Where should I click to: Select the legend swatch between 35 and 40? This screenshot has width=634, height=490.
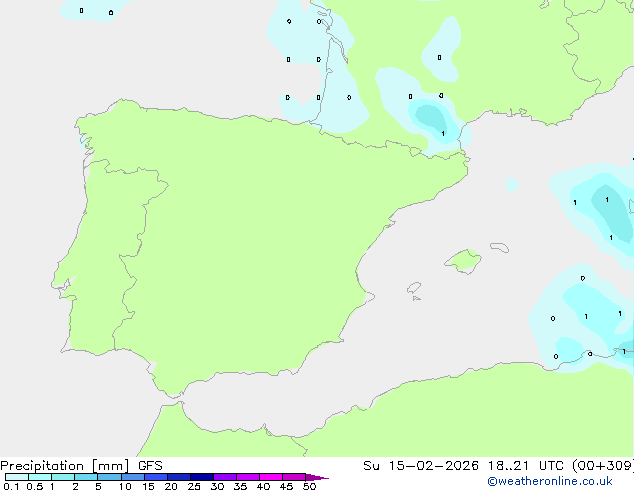(x=248, y=477)
